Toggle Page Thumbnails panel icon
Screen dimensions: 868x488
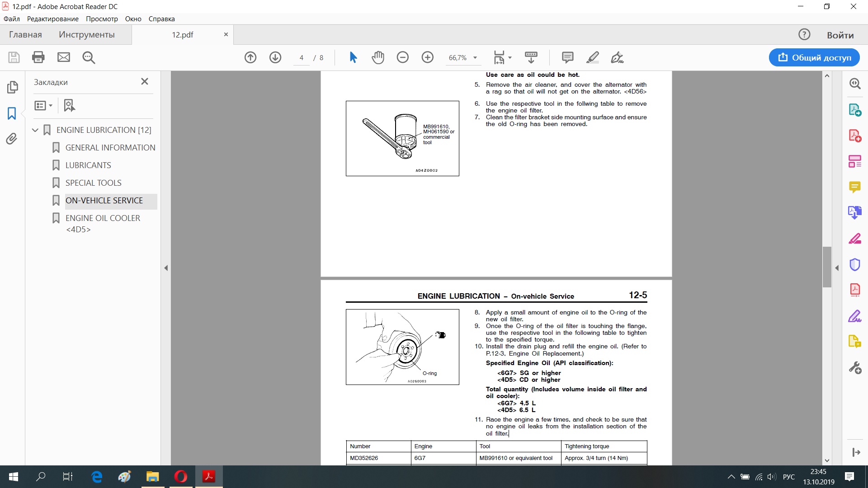point(12,87)
